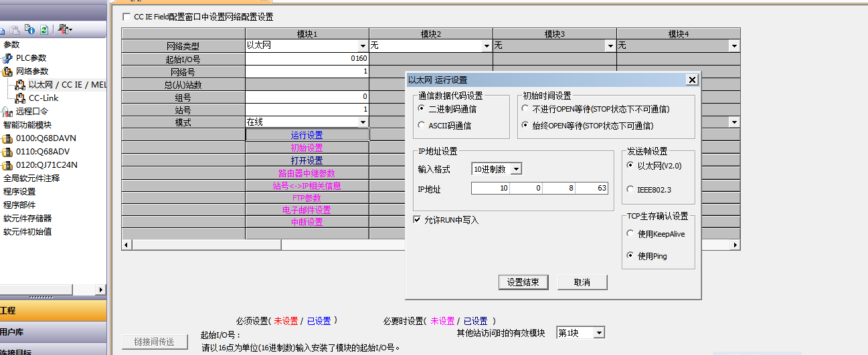
Task: Open the PLC参数 item icon
Action: click(7, 58)
